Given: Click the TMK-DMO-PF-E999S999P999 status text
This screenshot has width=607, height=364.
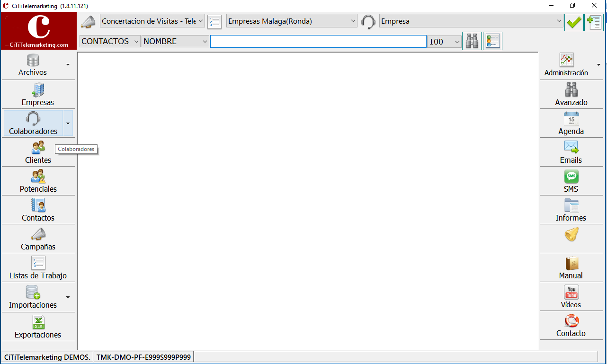Looking at the screenshot, I should coord(144,357).
